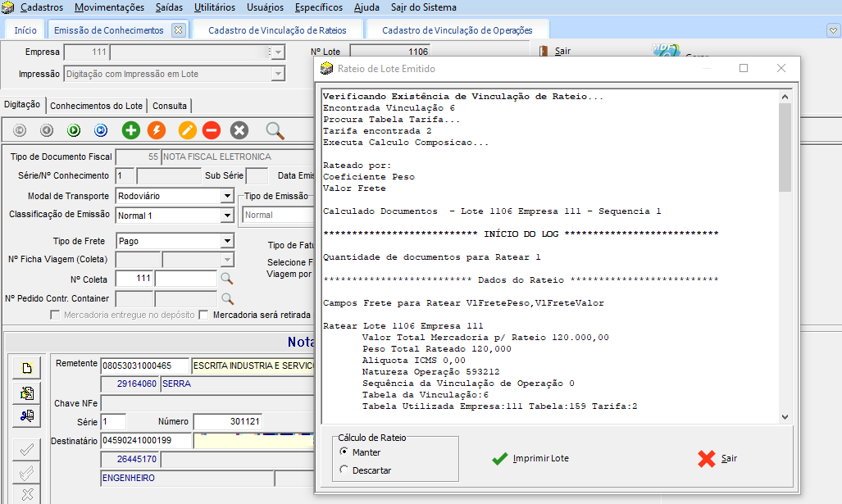
Task: Expand the Classificação de Emissão dropdown
Action: 227,216
